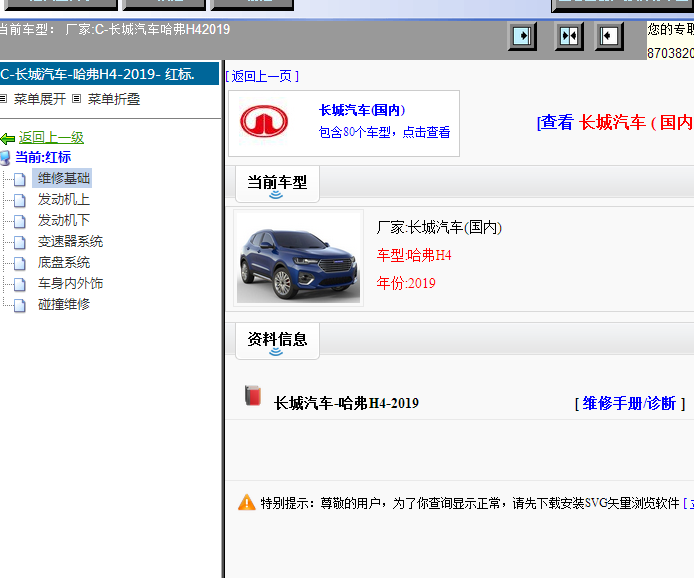Click the page icon next to 维修基础
Viewport: 694px width, 578px height.
tap(19, 179)
